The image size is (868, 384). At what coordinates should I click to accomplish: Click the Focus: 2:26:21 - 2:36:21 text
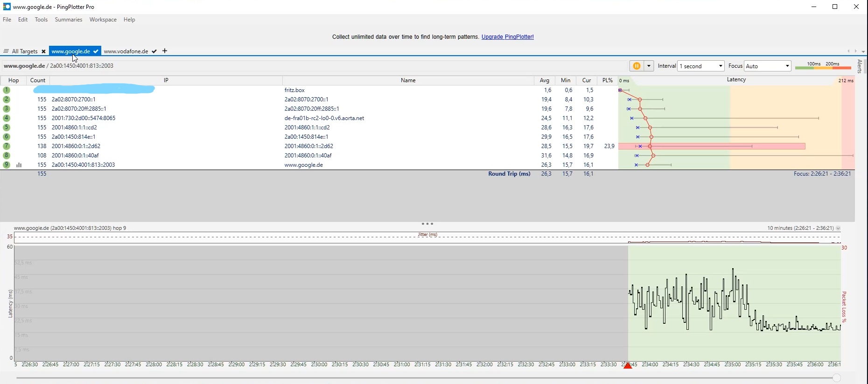(822, 174)
